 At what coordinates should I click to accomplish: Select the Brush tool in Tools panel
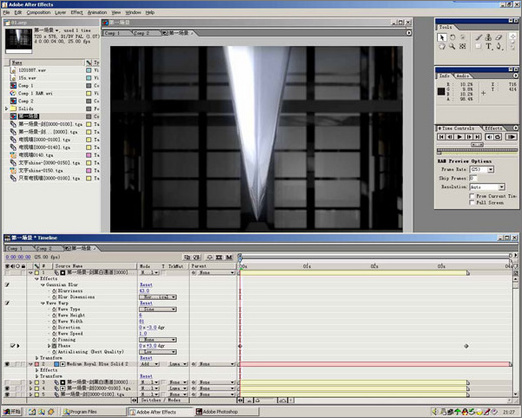pyautogui.click(x=479, y=37)
